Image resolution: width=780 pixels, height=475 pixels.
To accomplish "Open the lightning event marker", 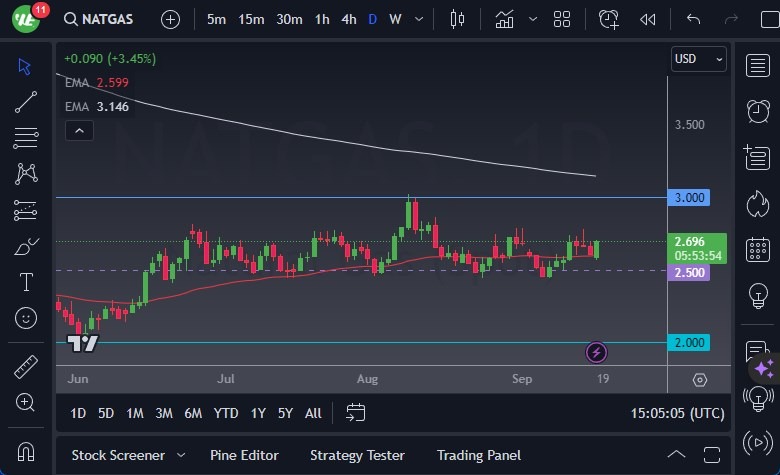I will tap(596, 353).
